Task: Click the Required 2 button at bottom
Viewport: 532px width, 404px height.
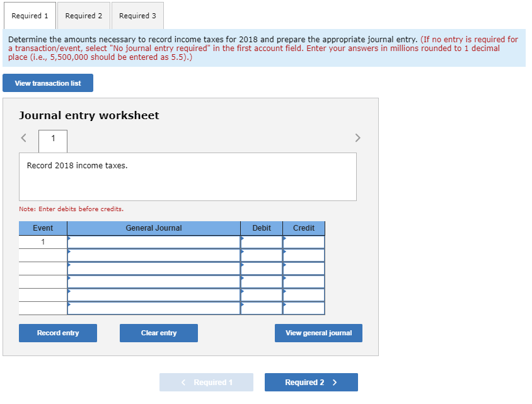Action: [311, 382]
